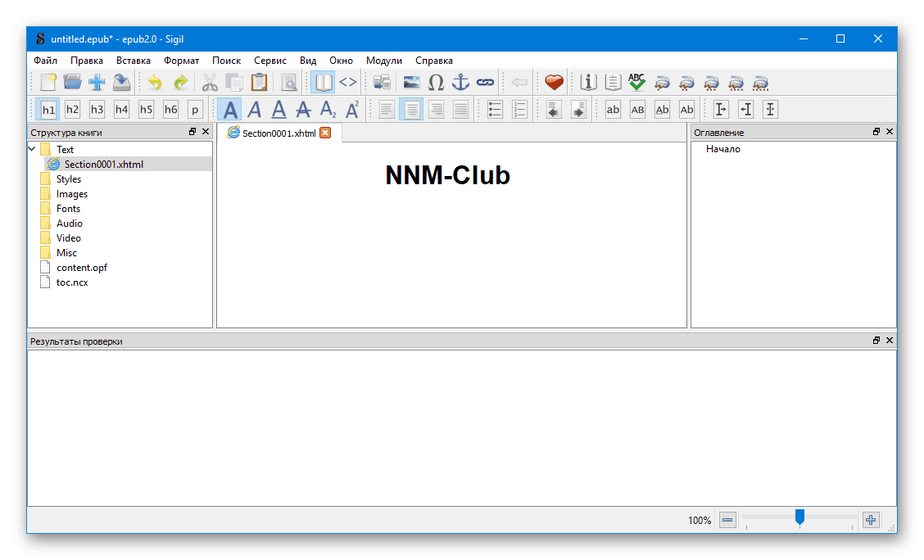The height and width of the screenshot is (560, 924).
Task: Align the text to the right
Action: click(x=436, y=110)
